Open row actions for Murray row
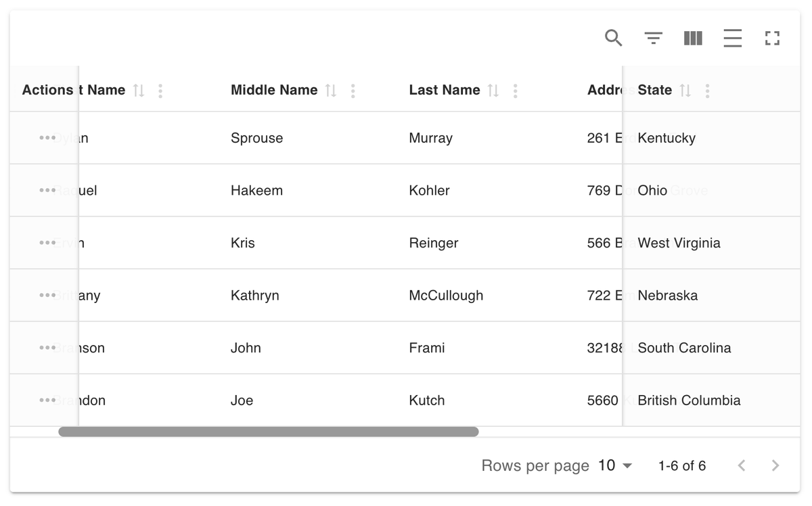The image size is (812, 506). [x=47, y=138]
